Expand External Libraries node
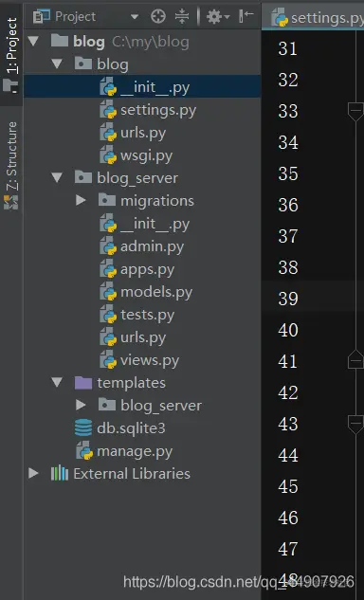The width and height of the screenshot is (364, 600). coord(33,473)
